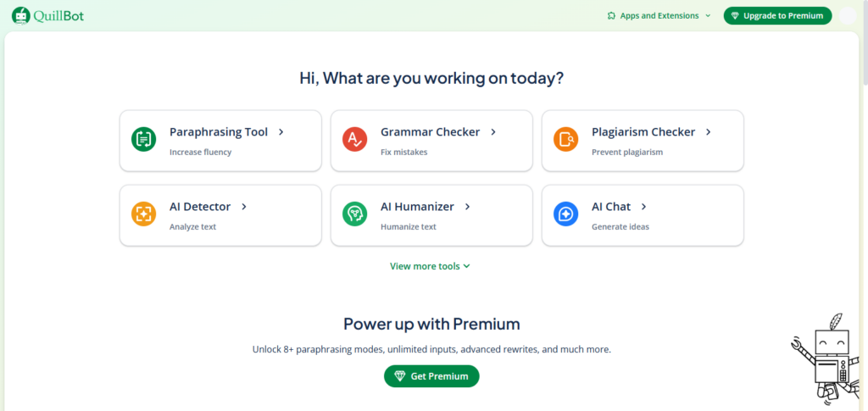This screenshot has width=868, height=411.
Task: Click the blue AI Chat icon
Action: coord(565,214)
